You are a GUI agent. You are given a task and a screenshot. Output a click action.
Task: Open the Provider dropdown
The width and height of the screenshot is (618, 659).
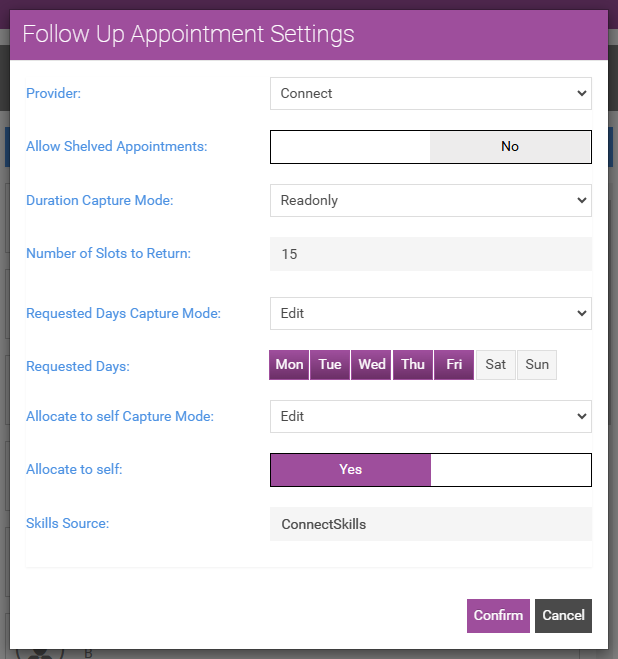(430, 93)
